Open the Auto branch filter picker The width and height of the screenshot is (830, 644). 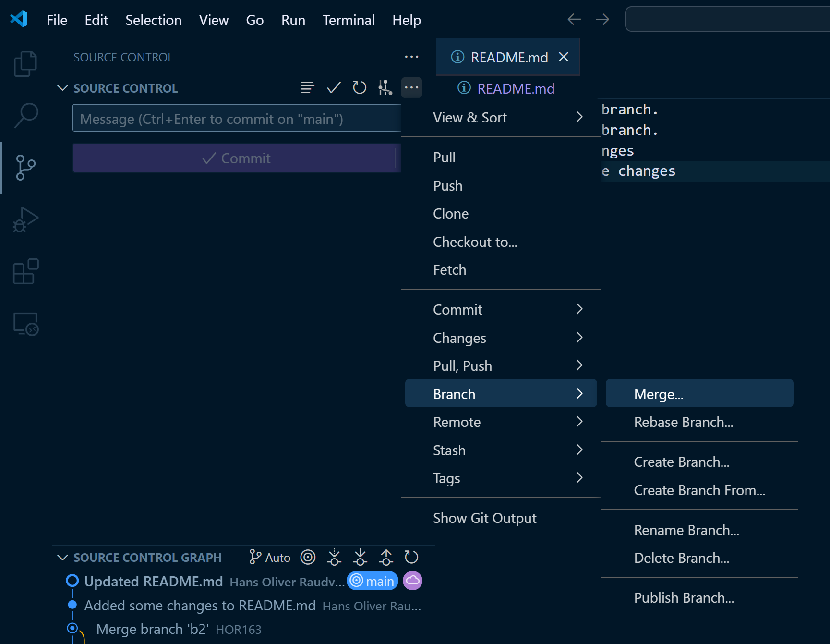point(270,557)
